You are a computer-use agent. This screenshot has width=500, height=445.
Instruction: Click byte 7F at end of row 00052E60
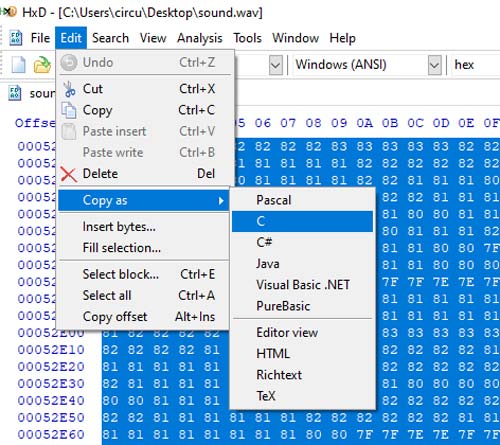click(x=491, y=434)
